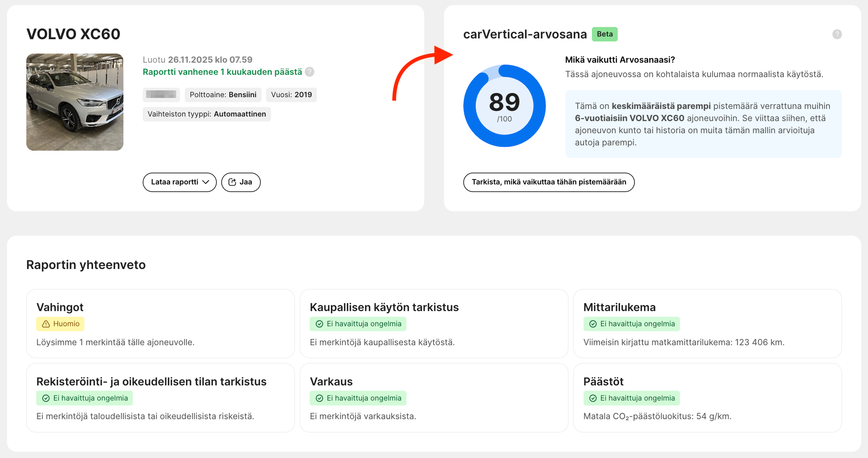Click text Löysimme 1 merkintää tälle ajoneuvolle
Image resolution: width=868 pixels, height=458 pixels.
pyautogui.click(x=115, y=343)
